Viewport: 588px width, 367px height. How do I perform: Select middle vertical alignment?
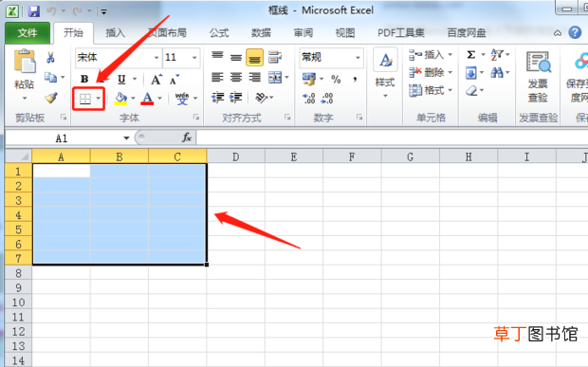[x=236, y=57]
